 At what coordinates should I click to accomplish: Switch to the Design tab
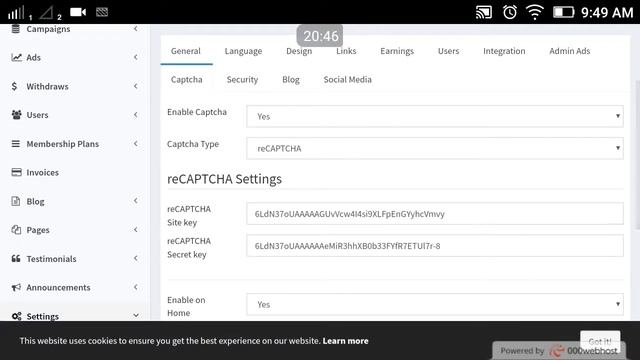(299, 51)
